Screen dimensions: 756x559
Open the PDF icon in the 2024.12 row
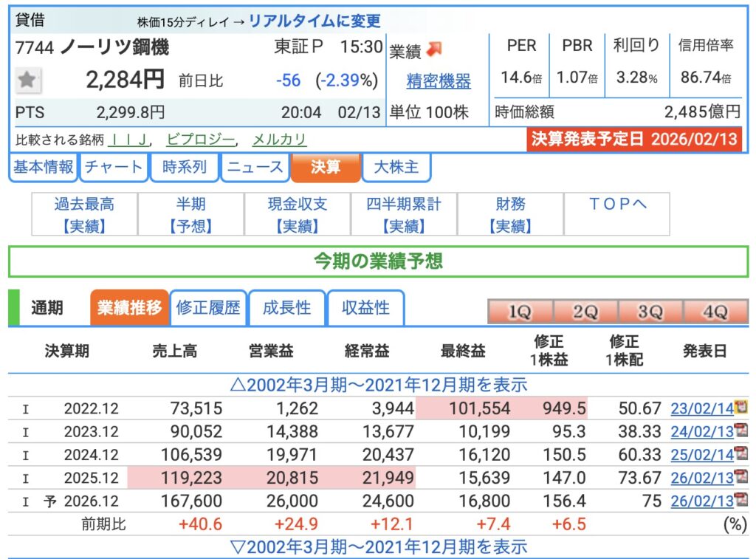(x=740, y=454)
